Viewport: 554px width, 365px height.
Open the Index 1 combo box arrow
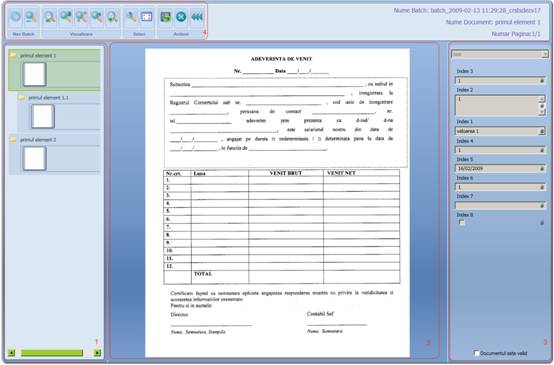tap(541, 131)
